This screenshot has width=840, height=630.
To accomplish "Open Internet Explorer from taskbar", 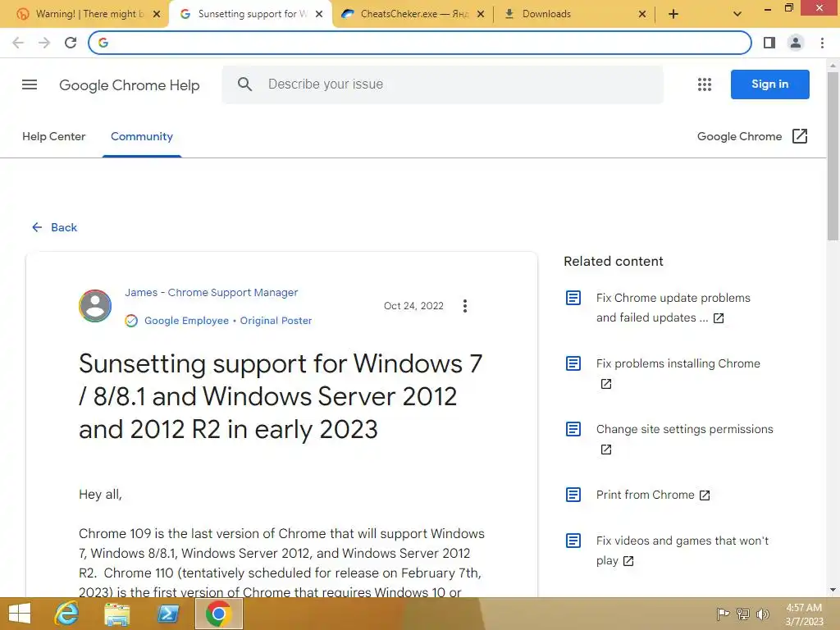I will pos(66,614).
